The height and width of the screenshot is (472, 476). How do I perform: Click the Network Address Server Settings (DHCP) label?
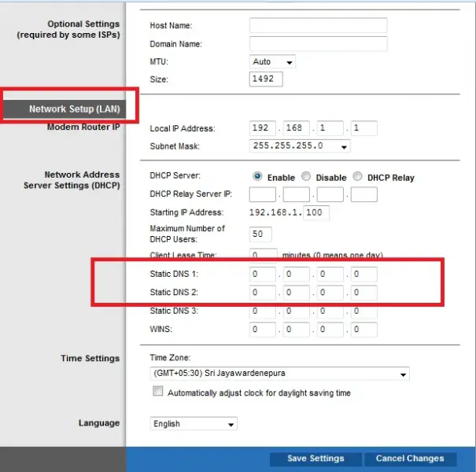(72, 180)
